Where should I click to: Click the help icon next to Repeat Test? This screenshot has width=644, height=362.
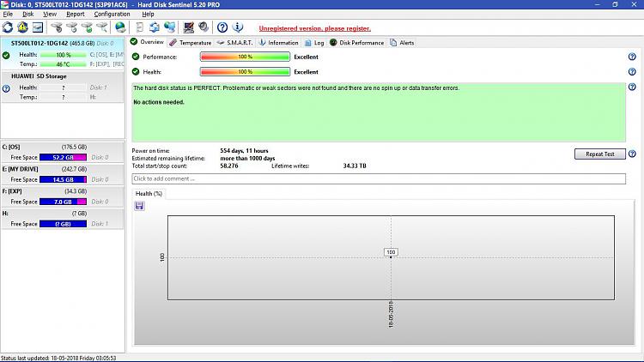632,154
